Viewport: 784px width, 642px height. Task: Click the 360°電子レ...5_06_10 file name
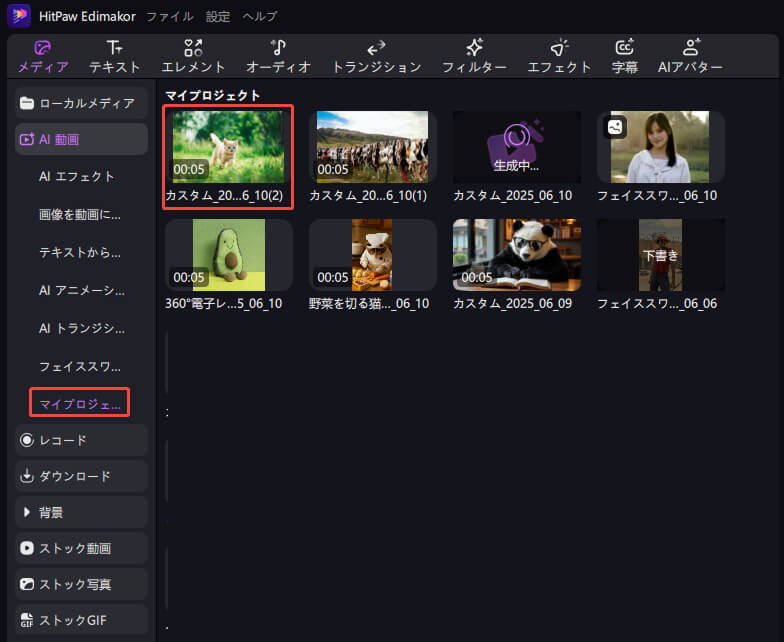pos(224,303)
